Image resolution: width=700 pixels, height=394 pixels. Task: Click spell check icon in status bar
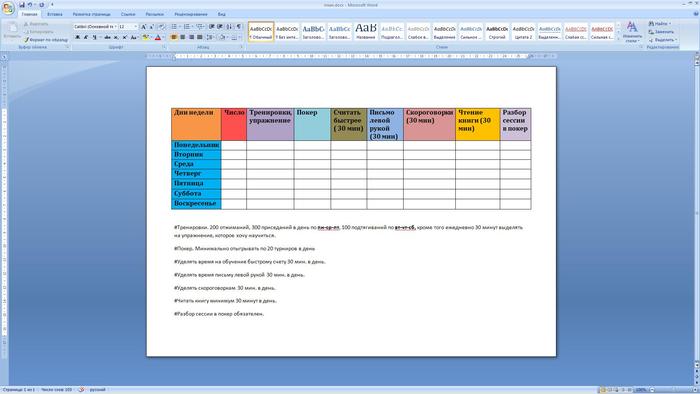[81, 390]
